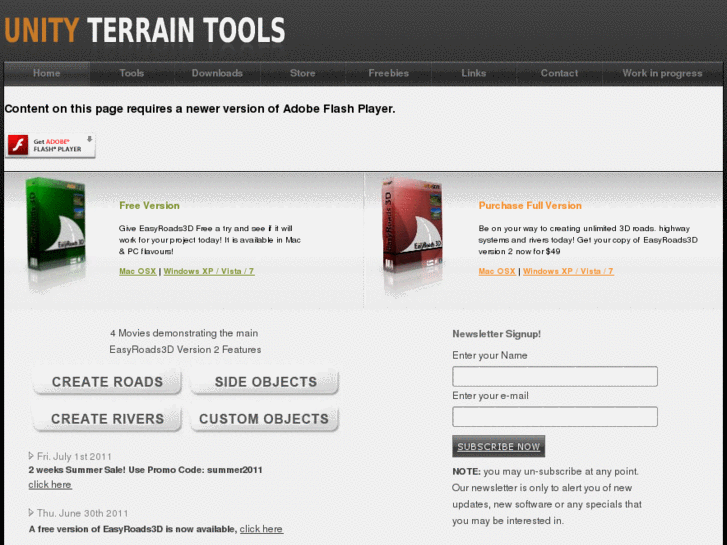Follow click here for free EasyRoads3D version

tap(261, 529)
